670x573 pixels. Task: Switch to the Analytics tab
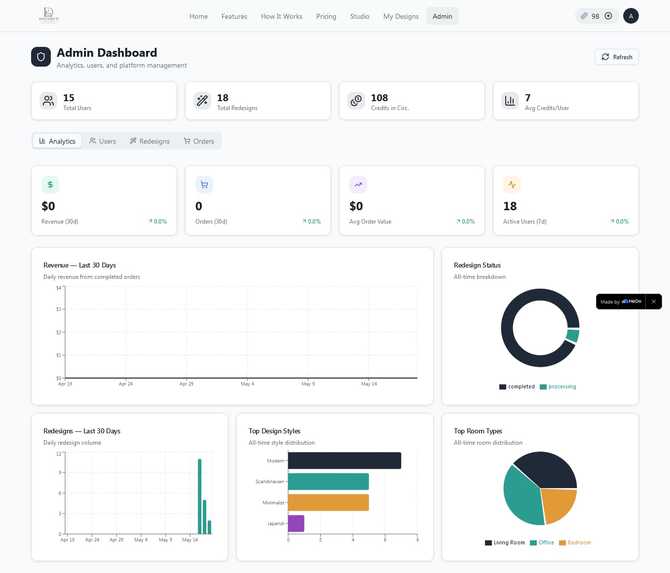[57, 141]
